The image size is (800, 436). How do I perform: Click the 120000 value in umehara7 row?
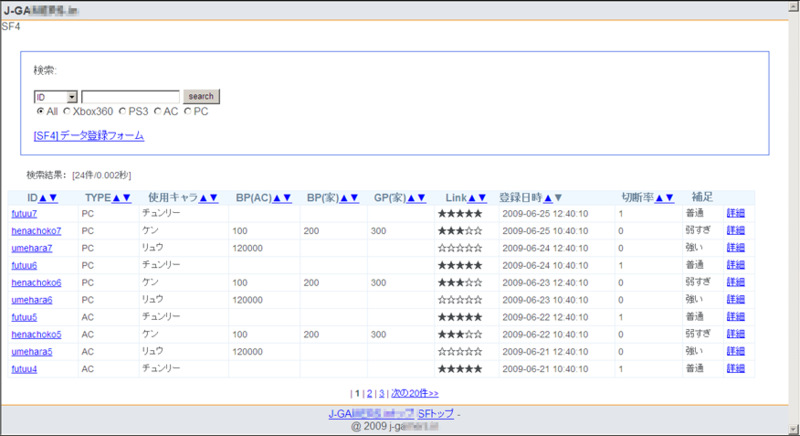247,248
